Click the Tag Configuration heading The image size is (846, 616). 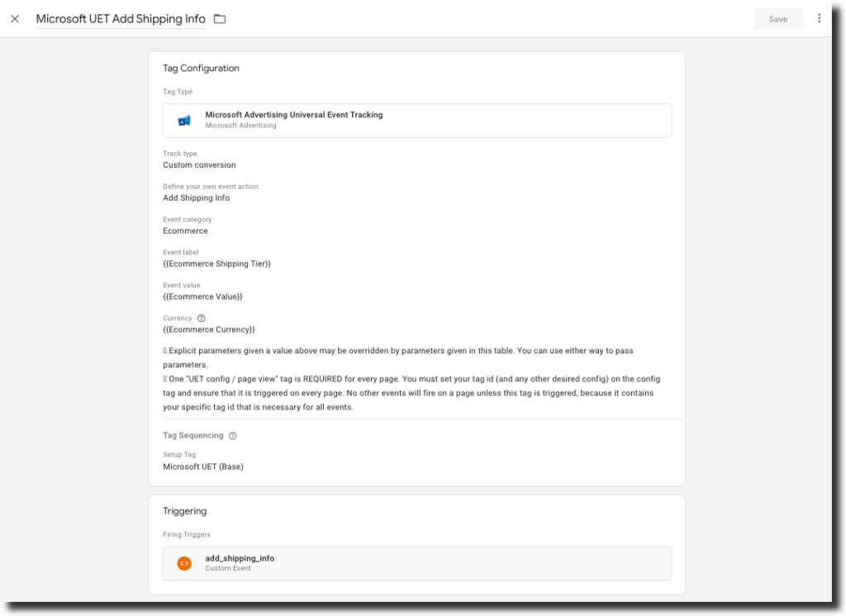[201, 69]
